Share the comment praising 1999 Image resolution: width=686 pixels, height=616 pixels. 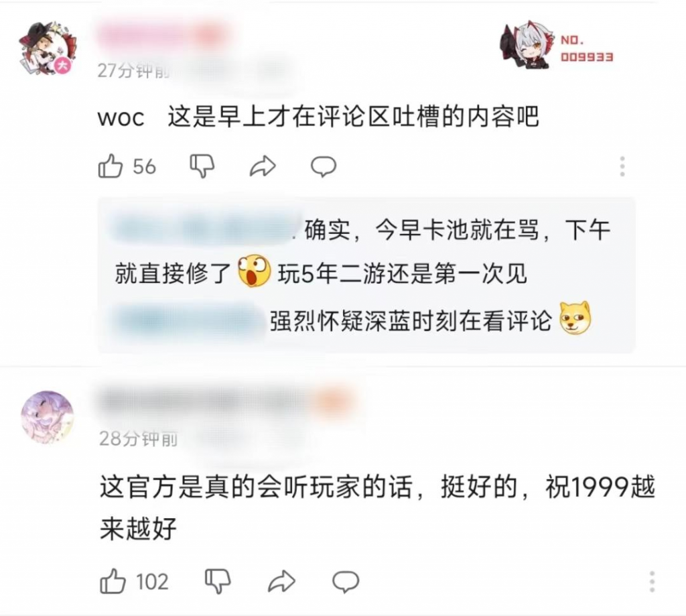281,581
